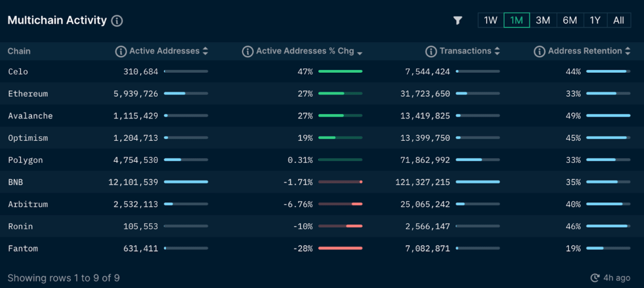Switch to the 3M time range
The image size is (644, 288).
point(543,21)
